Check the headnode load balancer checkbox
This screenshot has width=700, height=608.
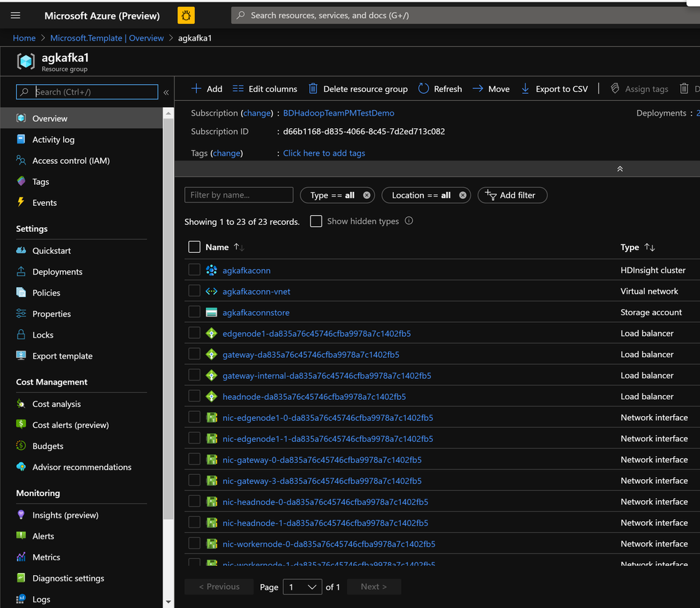(194, 396)
